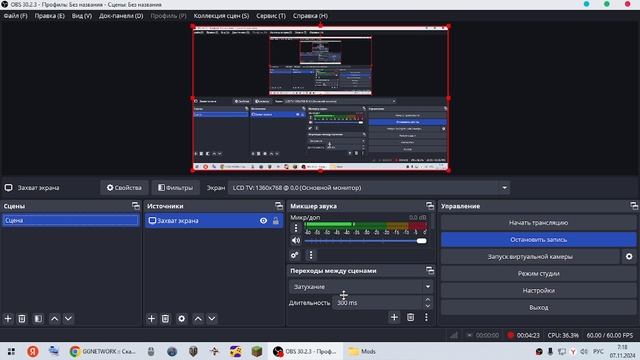The width and height of the screenshot is (640, 360).
Task: Undock the Микшер звука panel
Action: 430,206
